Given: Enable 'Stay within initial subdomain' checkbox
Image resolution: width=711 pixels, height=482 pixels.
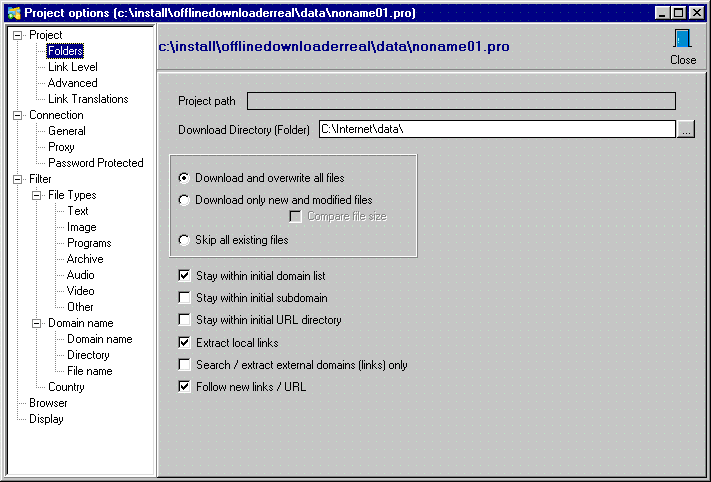Looking at the screenshot, I should point(184,298).
